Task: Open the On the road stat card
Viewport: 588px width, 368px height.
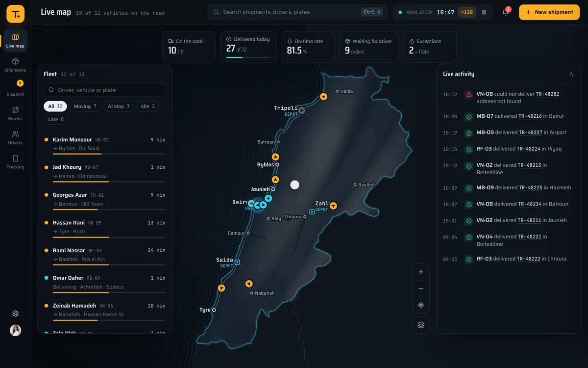Action: pyautogui.click(x=189, y=47)
